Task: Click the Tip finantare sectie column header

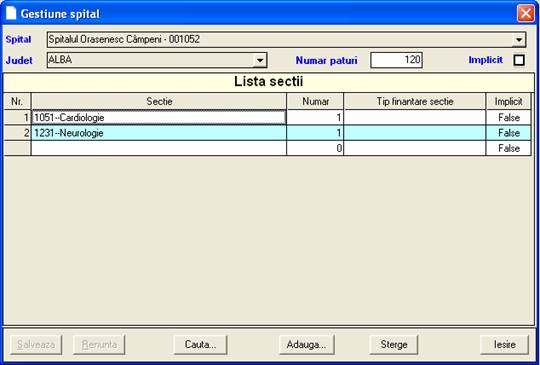Action: pos(415,101)
